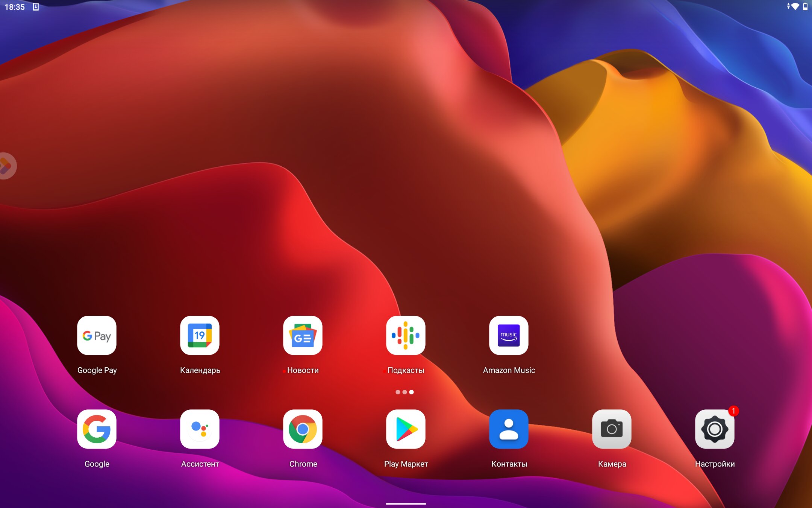The width and height of the screenshot is (812, 508).
Task: Tap the red notification badge on Настройки
Action: (733, 411)
